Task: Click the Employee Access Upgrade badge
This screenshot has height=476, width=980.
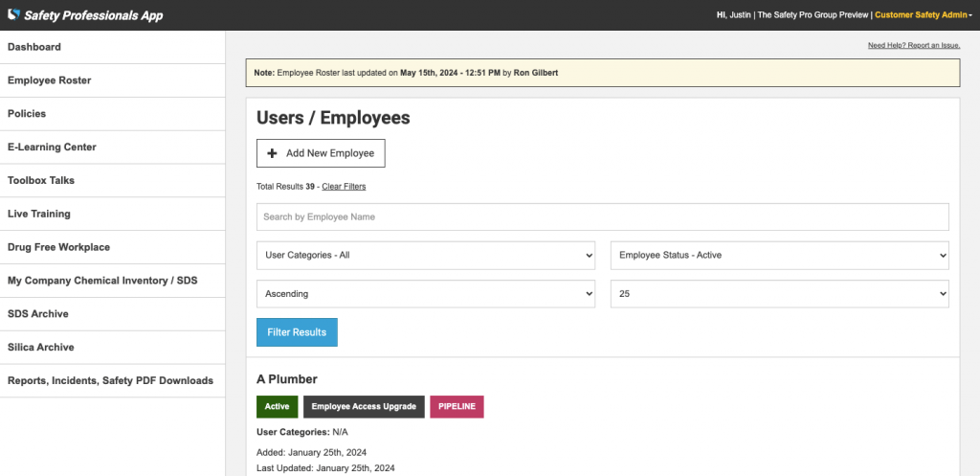Action: pyautogui.click(x=364, y=407)
